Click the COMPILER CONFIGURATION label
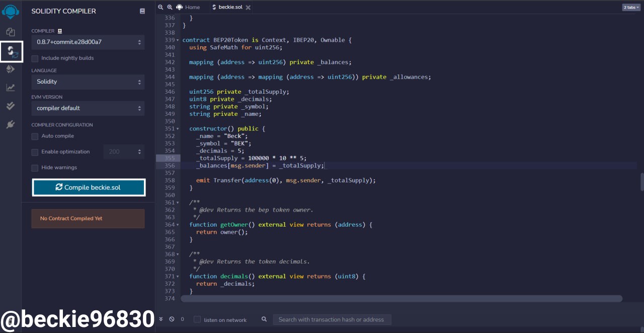 [62, 125]
